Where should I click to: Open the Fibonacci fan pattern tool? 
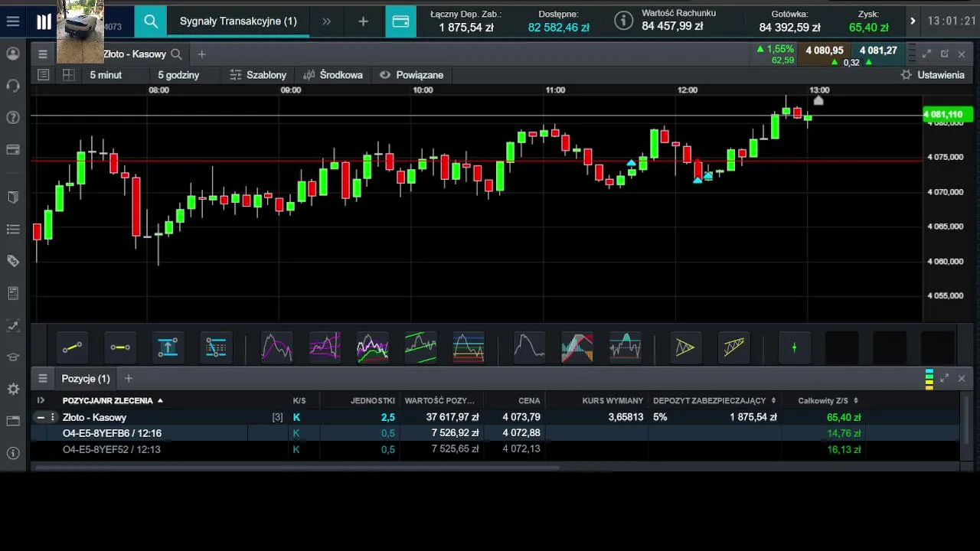point(685,347)
